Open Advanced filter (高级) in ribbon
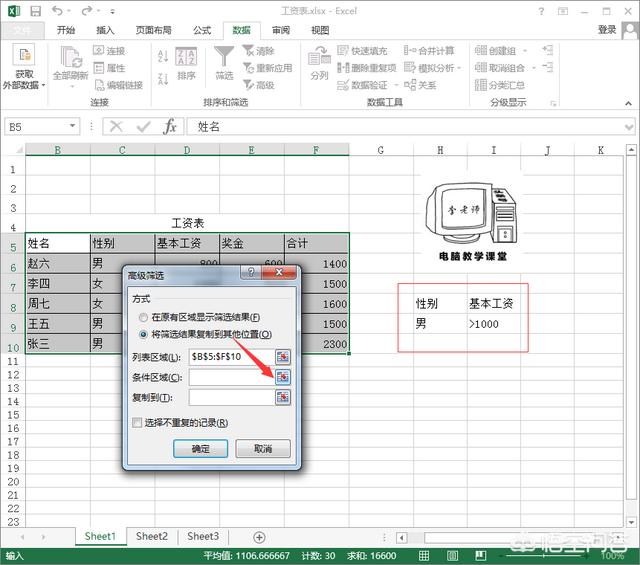 coord(258,85)
